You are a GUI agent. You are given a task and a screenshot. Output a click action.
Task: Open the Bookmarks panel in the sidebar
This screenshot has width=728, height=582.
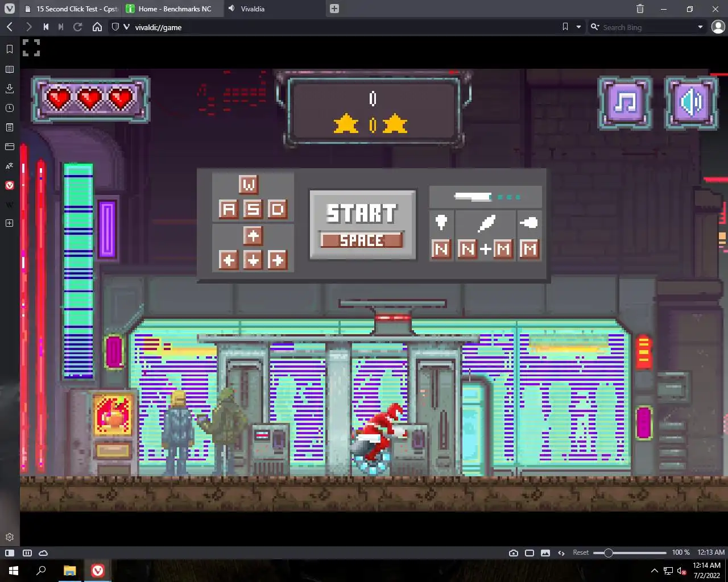pyautogui.click(x=10, y=49)
